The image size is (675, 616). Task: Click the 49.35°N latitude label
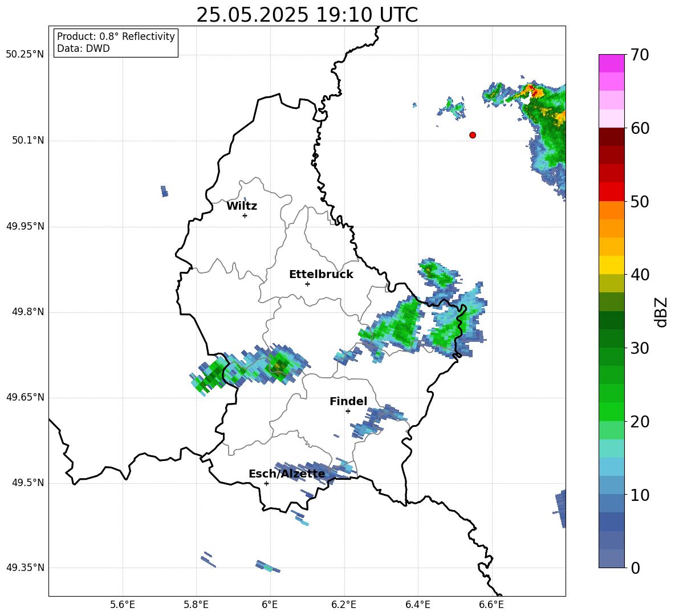pyautogui.click(x=25, y=568)
